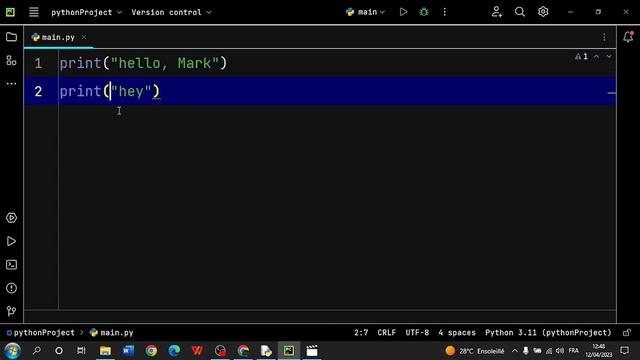The image size is (640, 360).
Task: Toggle the read-only lock icon
Action: click(627, 333)
